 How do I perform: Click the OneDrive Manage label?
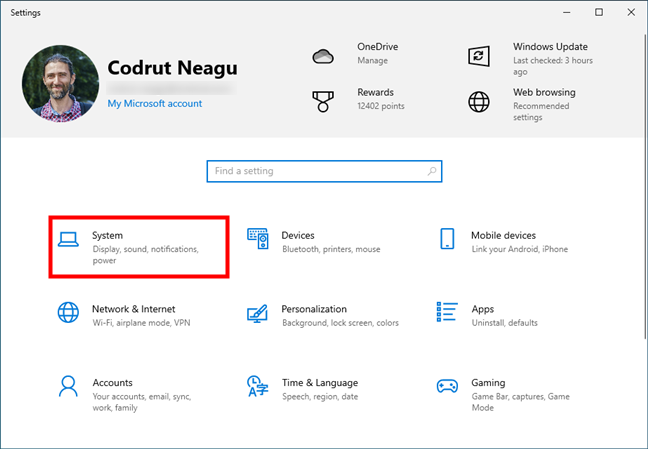(373, 61)
